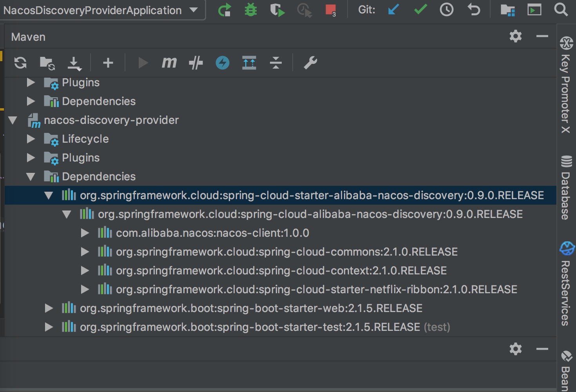
Task: Hide the Maven tool window
Action: pos(542,36)
